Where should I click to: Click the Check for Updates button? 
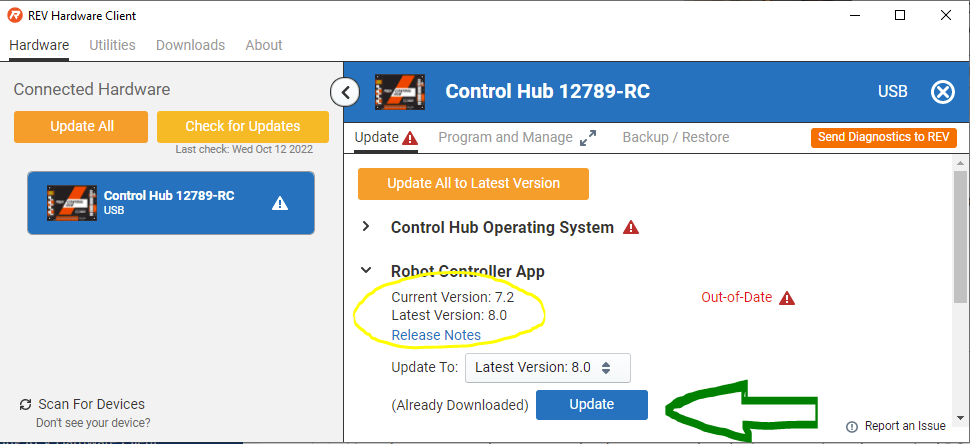pos(242,126)
